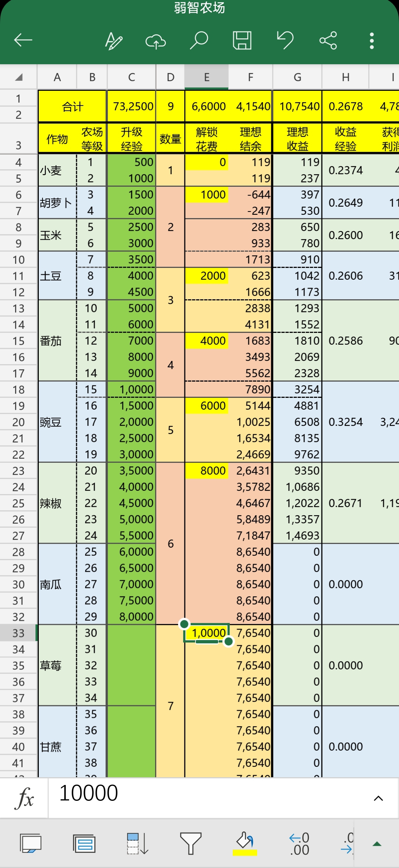Tap the selected cell showing 1,0000
Screen dimensions: 399x868
pos(207,633)
